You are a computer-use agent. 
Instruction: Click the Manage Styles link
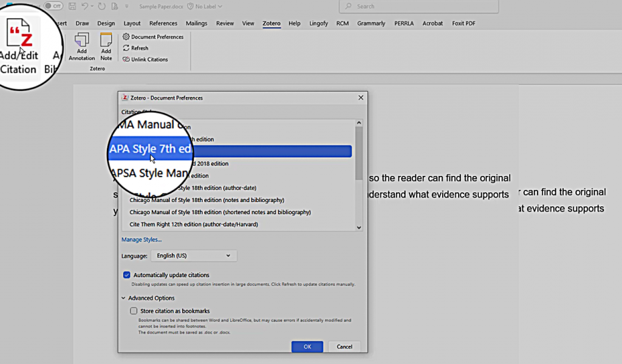click(142, 240)
